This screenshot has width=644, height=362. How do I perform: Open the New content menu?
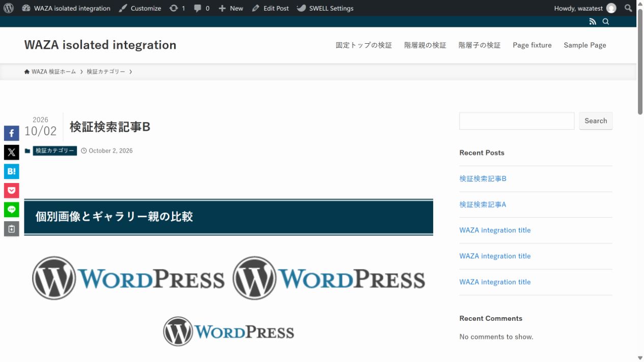[231, 8]
